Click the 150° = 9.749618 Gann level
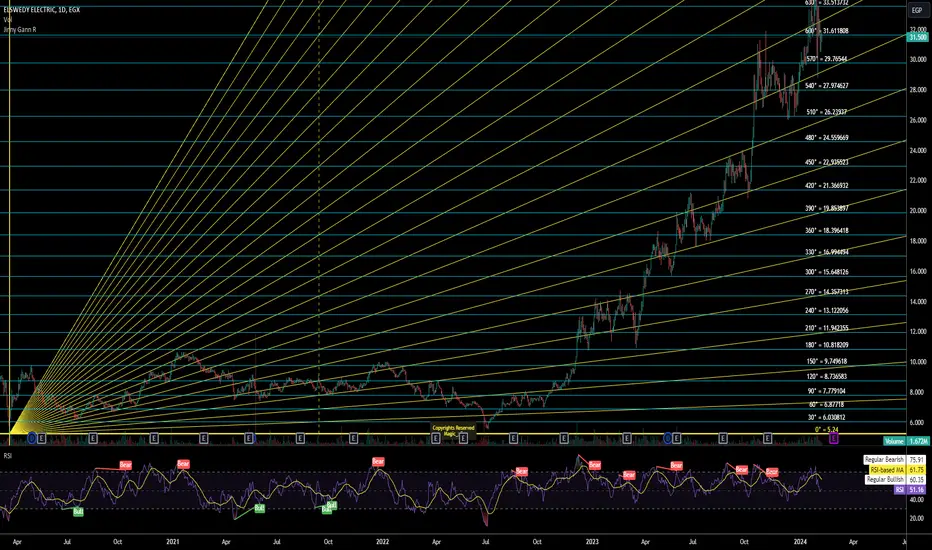 (x=826, y=361)
